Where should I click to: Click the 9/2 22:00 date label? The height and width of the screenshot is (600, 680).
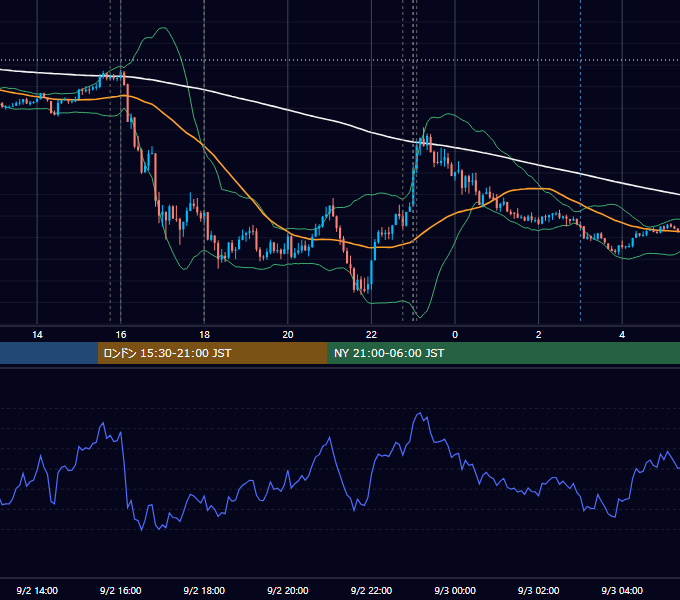371,590
